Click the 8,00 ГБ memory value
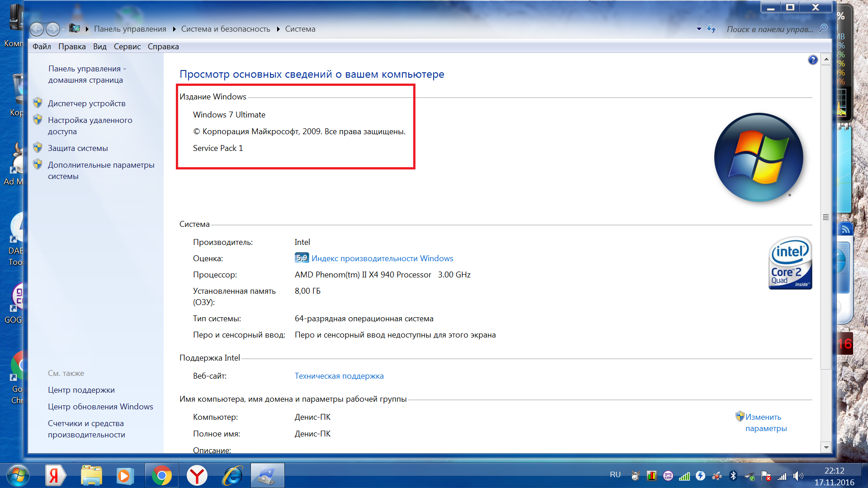The height and width of the screenshot is (488, 868). 307,291
